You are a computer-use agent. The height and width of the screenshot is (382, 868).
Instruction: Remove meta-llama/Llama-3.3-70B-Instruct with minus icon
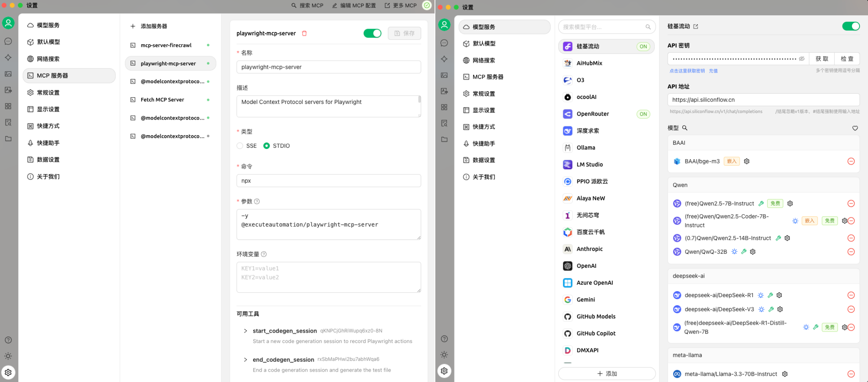(x=851, y=374)
